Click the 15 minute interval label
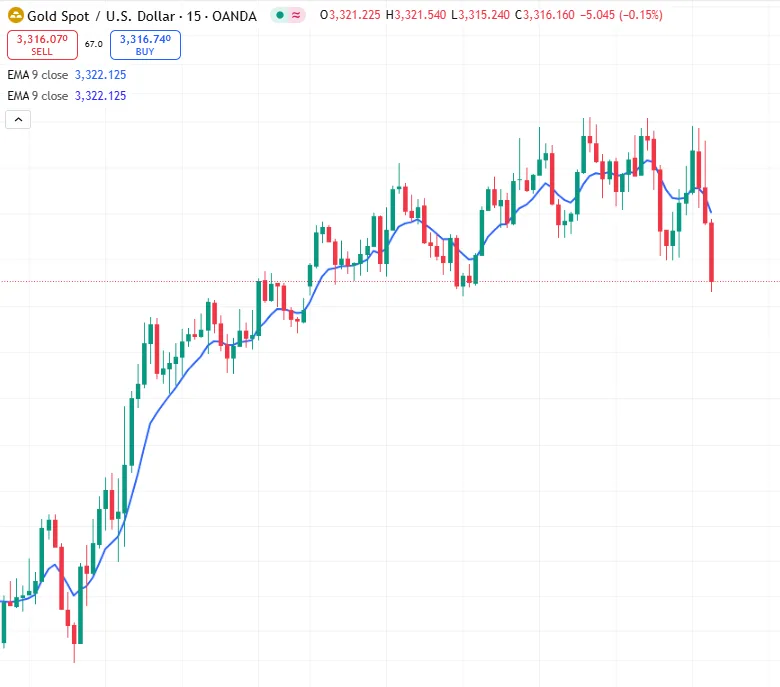Screen dimensions: 780x687 [x=196, y=16]
